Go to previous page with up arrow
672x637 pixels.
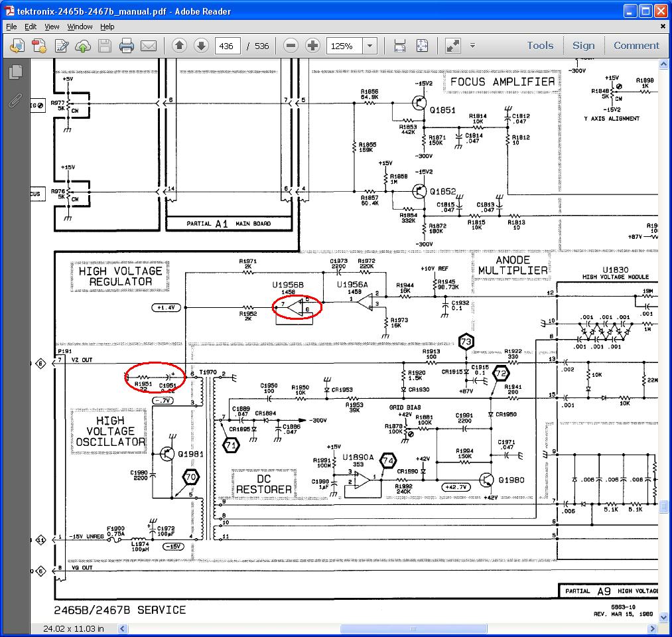click(180, 45)
